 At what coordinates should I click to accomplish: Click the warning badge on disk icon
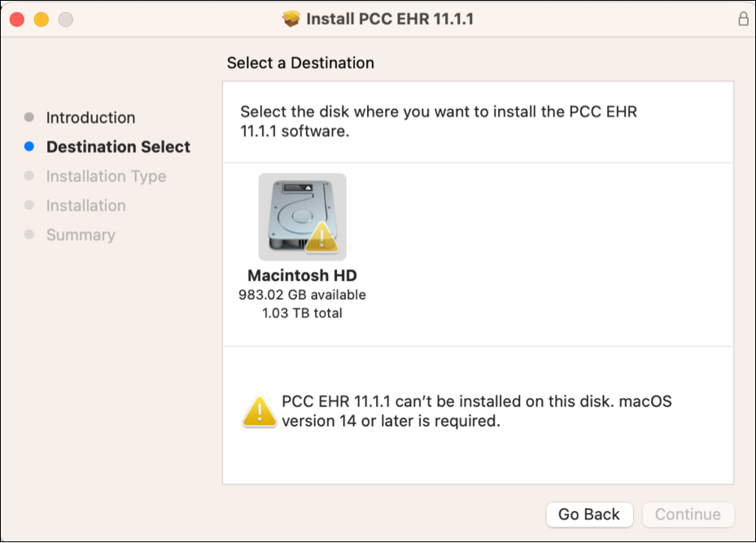point(321,237)
